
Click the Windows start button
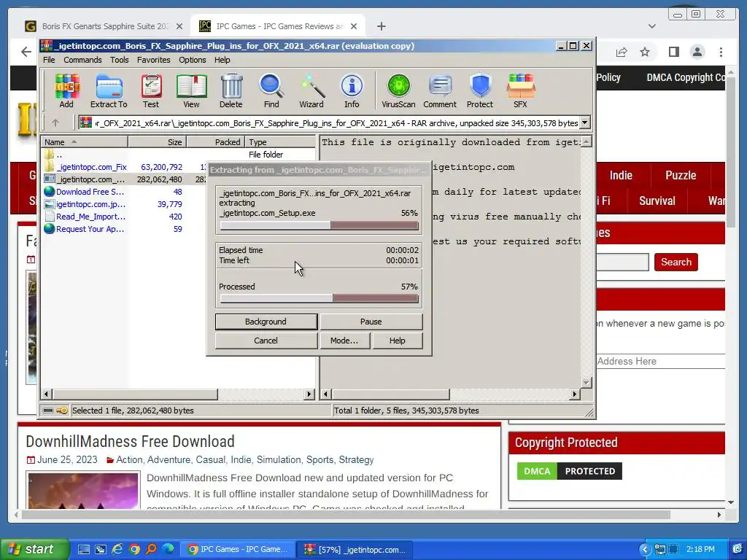point(34,549)
